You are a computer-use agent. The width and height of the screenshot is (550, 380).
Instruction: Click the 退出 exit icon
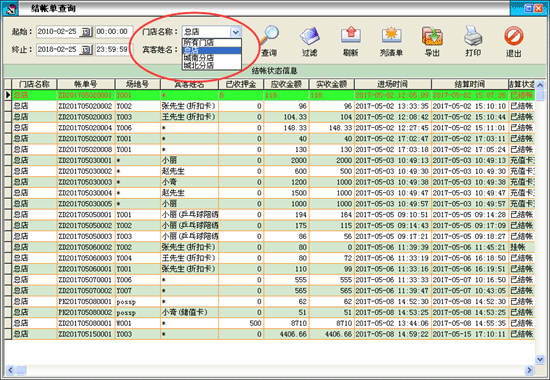click(514, 36)
